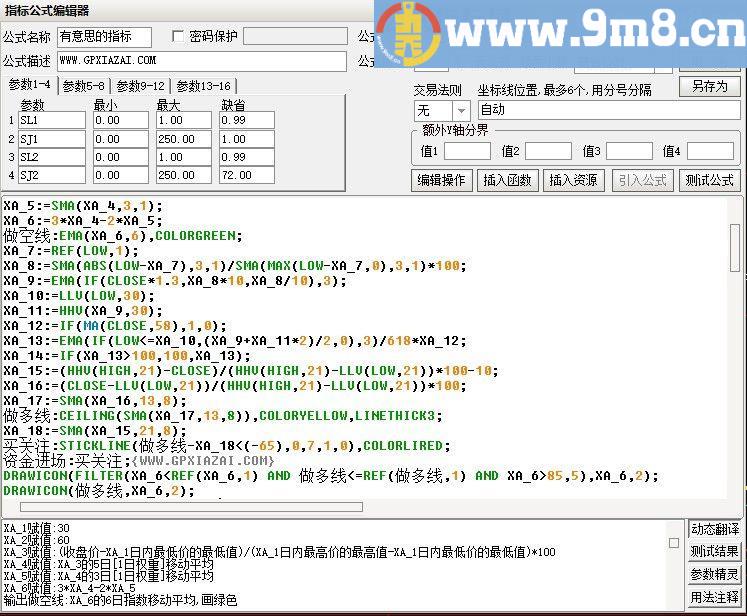The width and height of the screenshot is (747, 616).
Task: Switch to the 参数5-8 tab
Action: (x=83, y=86)
